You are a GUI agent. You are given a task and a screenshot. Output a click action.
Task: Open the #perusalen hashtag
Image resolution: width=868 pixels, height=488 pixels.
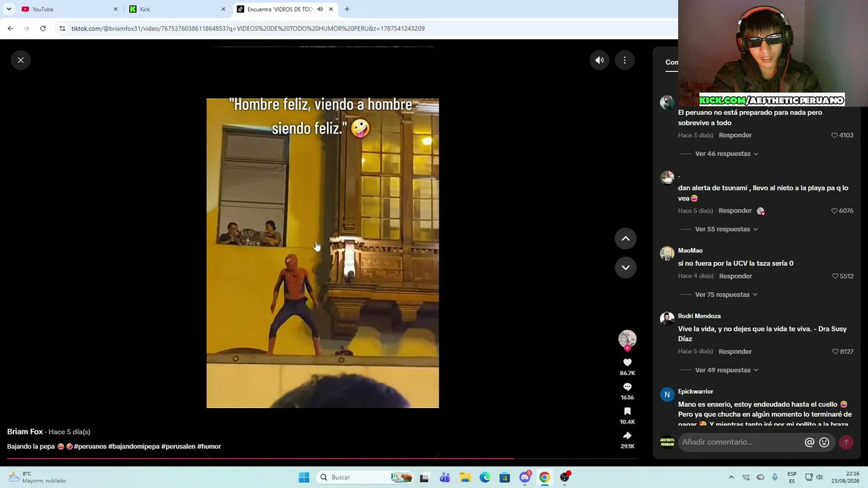tap(178, 447)
